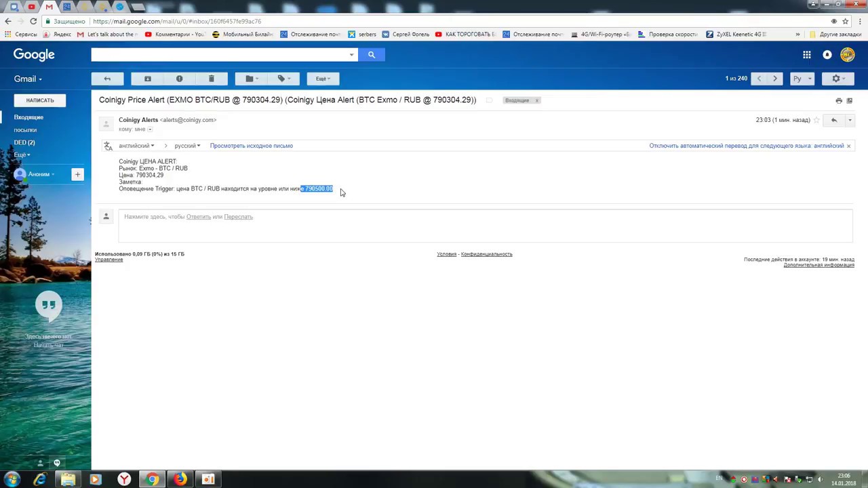The height and width of the screenshot is (488, 868).
Task: Report spam using the exclamation icon
Action: (179, 79)
